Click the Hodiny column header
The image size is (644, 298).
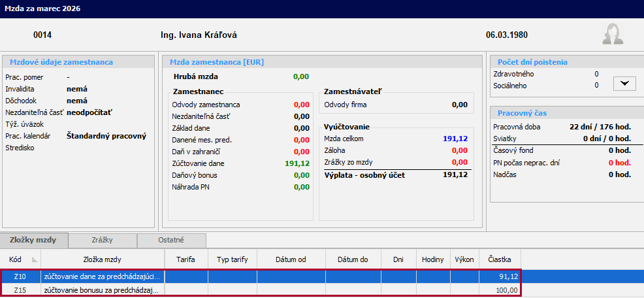point(433,259)
